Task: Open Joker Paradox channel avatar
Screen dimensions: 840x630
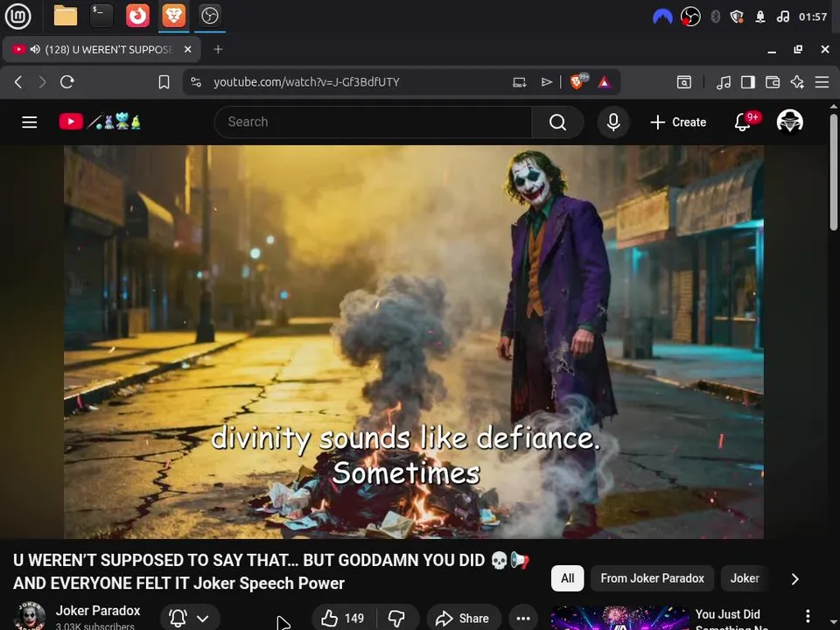Action: pyautogui.click(x=30, y=617)
